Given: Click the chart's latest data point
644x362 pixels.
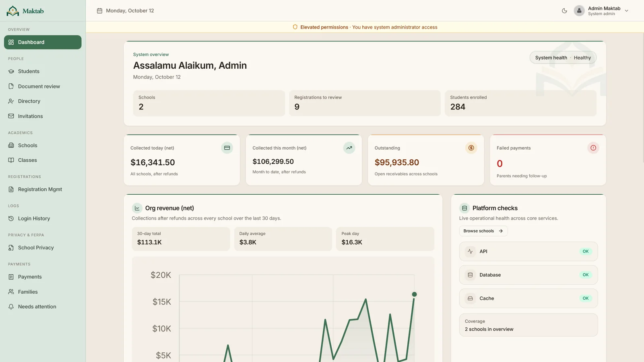Looking at the screenshot, I should coord(414,294).
